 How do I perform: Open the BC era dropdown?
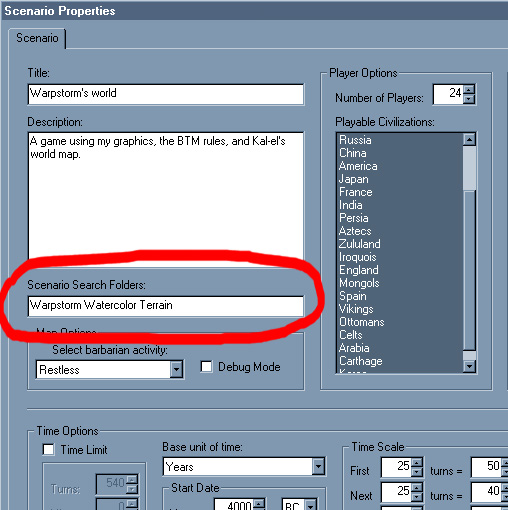(x=310, y=505)
